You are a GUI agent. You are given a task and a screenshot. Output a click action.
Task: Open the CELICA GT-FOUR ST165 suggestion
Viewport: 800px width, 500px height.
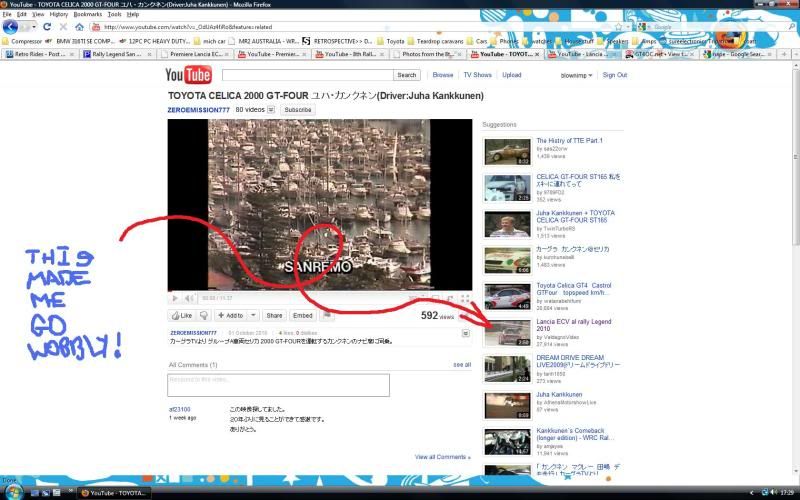578,180
